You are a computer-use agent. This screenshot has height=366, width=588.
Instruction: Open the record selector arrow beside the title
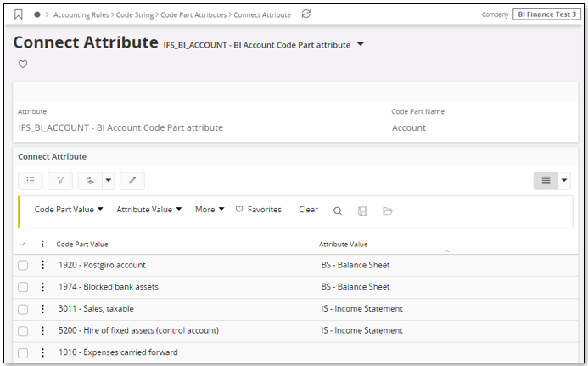[x=361, y=44]
